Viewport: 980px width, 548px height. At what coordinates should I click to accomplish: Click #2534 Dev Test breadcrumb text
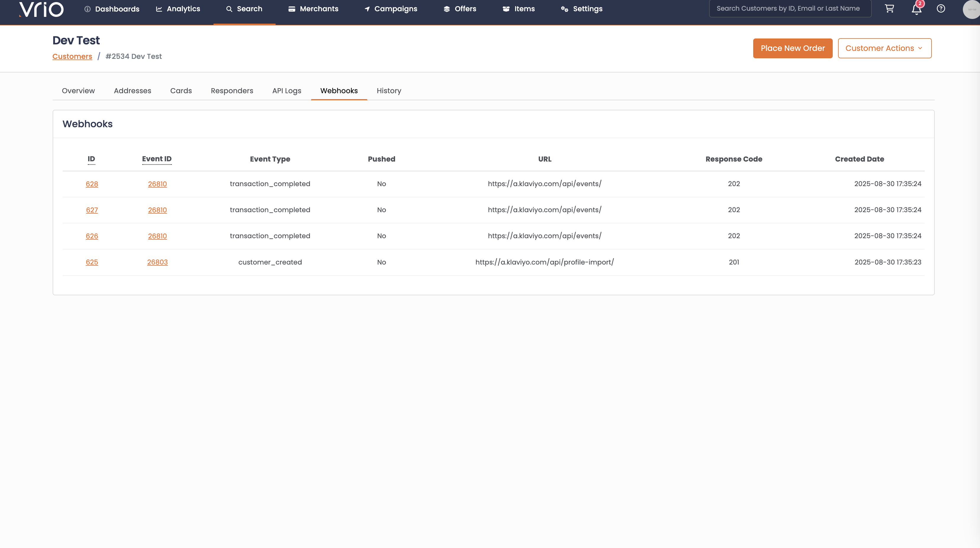(134, 56)
